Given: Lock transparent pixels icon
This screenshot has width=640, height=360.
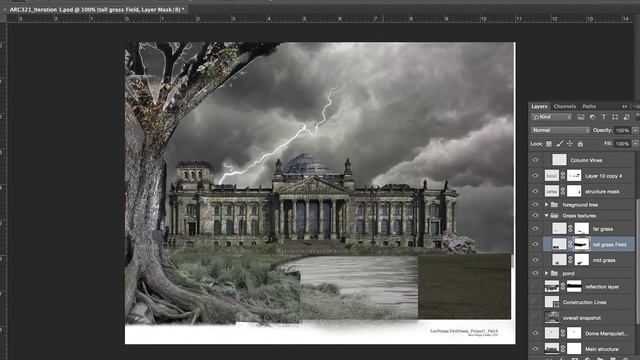Looking at the screenshot, I should click(x=549, y=144).
